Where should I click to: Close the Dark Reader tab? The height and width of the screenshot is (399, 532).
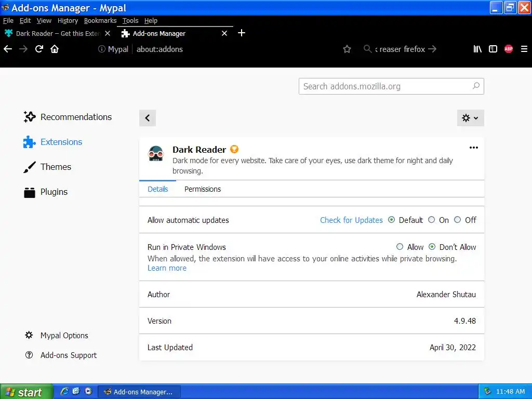108,33
